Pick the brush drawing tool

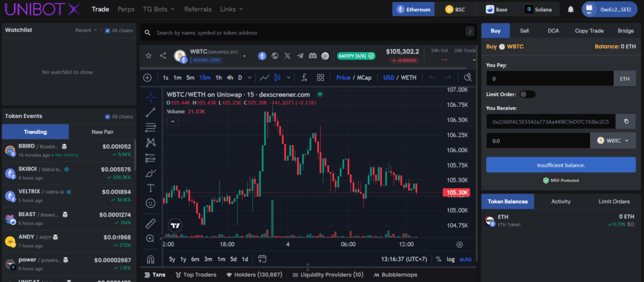click(x=151, y=173)
